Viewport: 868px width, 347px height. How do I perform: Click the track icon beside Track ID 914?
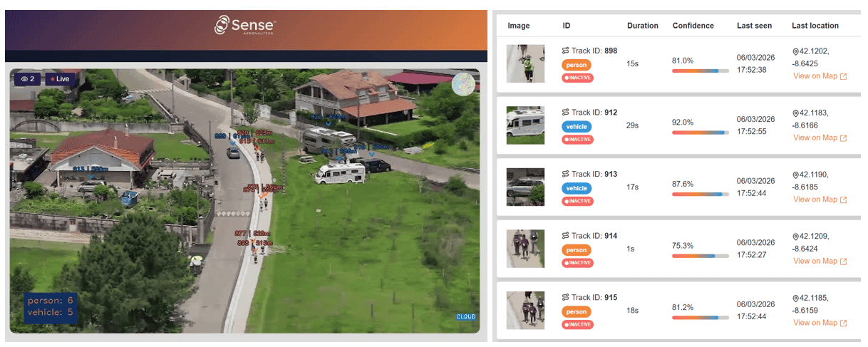(x=566, y=236)
